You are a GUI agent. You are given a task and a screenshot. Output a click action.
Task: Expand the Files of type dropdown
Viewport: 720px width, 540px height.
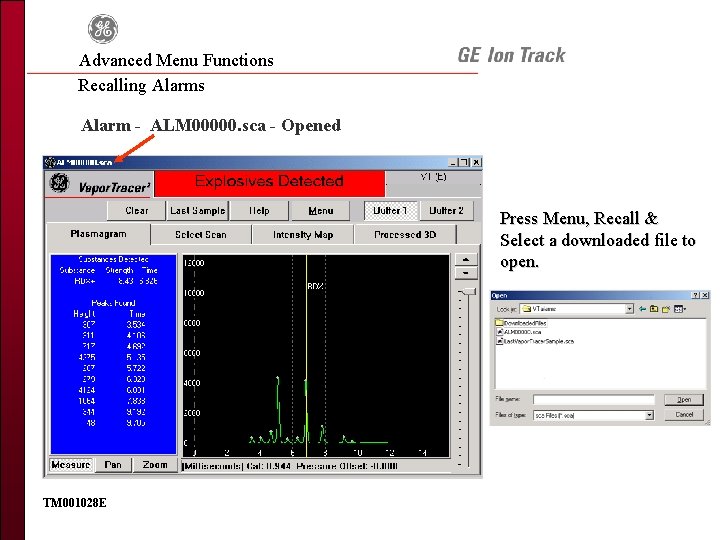[x=649, y=415]
